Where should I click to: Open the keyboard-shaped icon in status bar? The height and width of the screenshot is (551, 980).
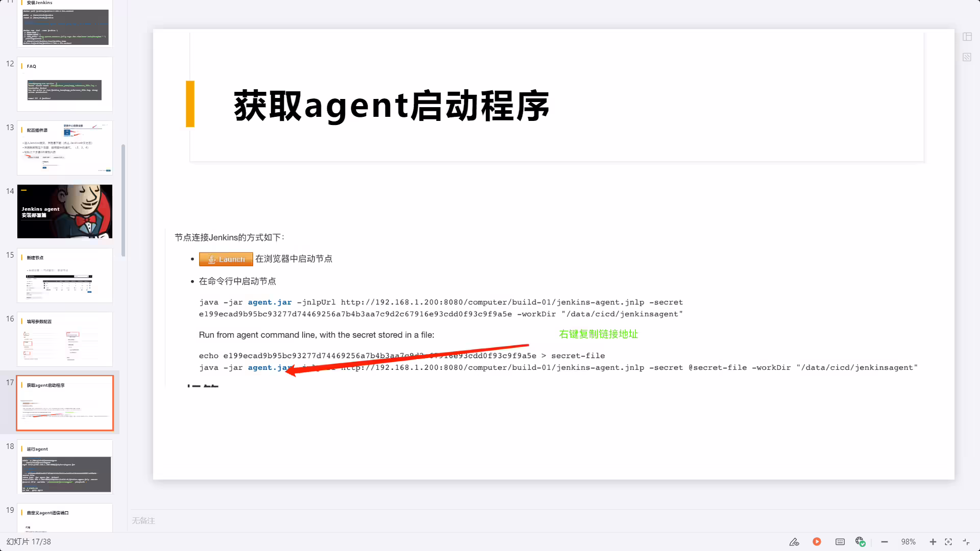tap(840, 542)
